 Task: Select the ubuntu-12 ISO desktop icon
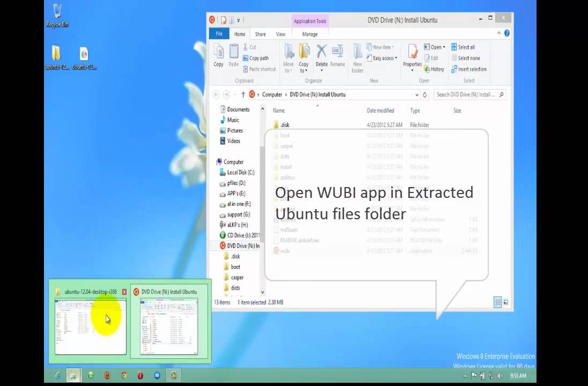tap(84, 57)
